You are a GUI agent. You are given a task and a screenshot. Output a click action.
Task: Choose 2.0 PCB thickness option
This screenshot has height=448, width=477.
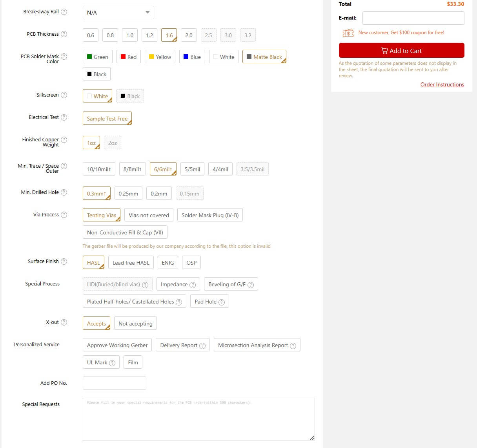click(x=189, y=35)
